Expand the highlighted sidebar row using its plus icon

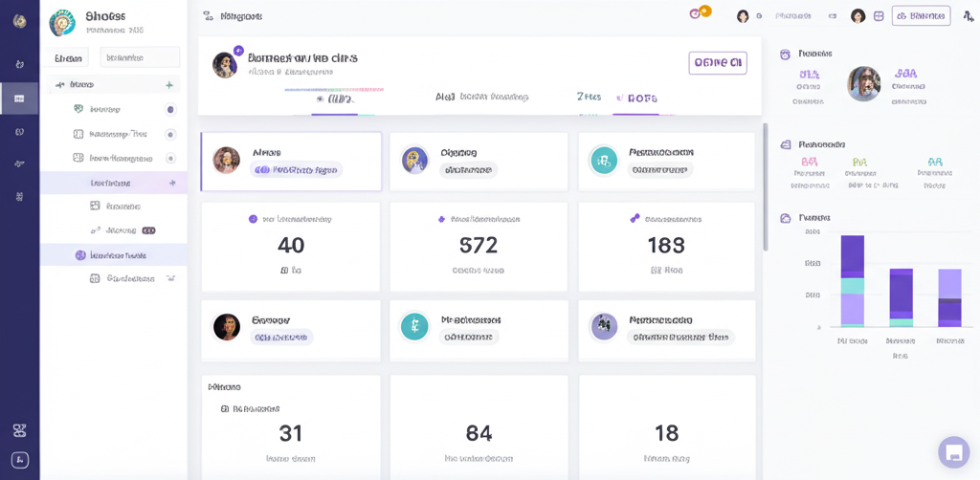point(172,183)
